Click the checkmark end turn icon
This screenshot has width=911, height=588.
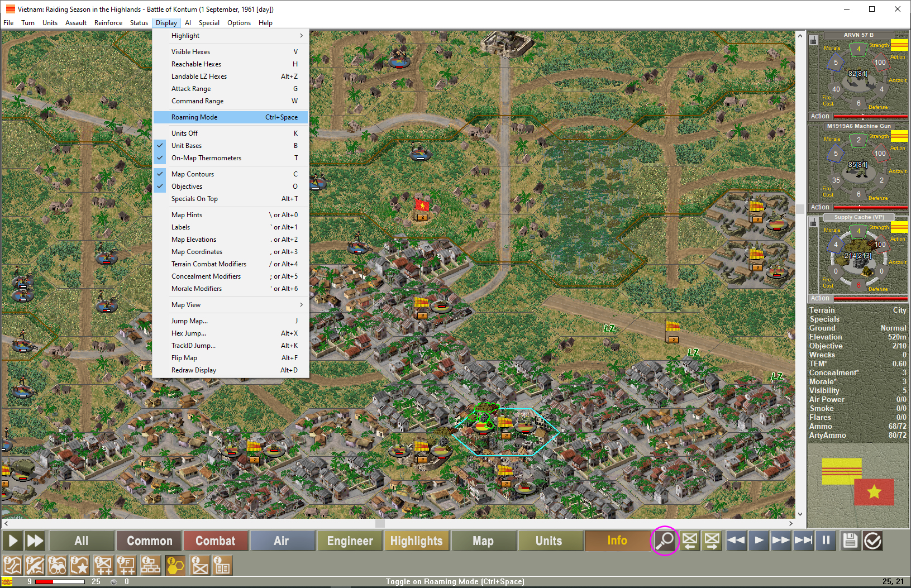click(872, 541)
